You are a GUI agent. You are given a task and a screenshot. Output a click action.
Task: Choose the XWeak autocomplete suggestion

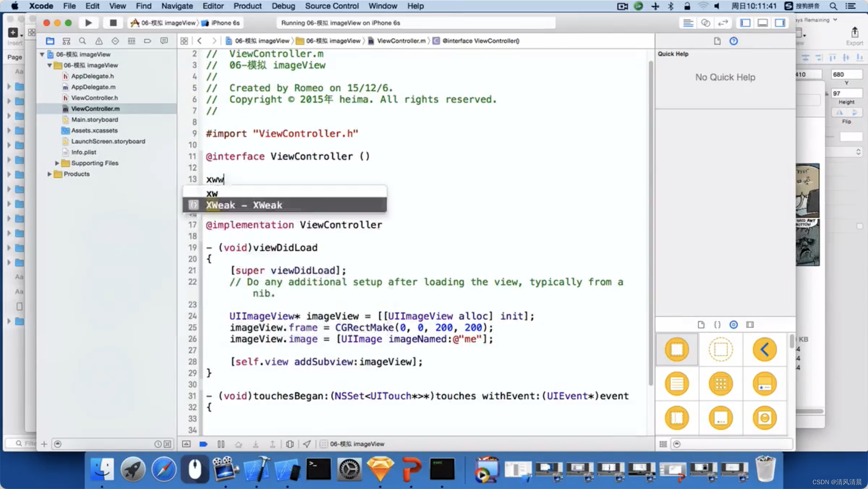coord(285,205)
